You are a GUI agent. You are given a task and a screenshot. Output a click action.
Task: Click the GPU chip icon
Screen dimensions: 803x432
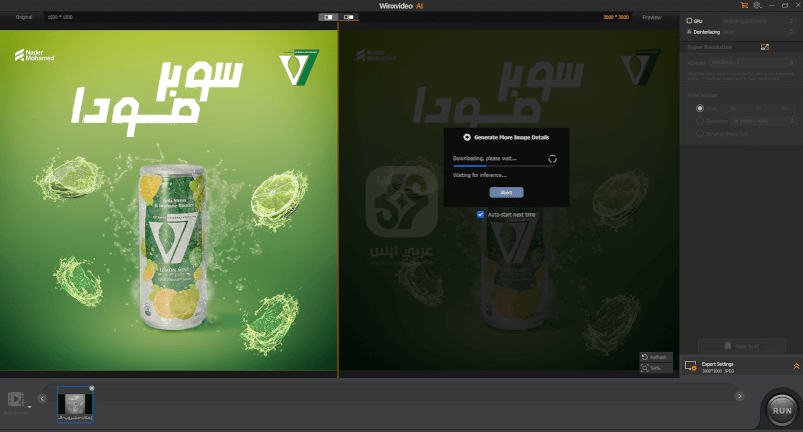tap(689, 21)
